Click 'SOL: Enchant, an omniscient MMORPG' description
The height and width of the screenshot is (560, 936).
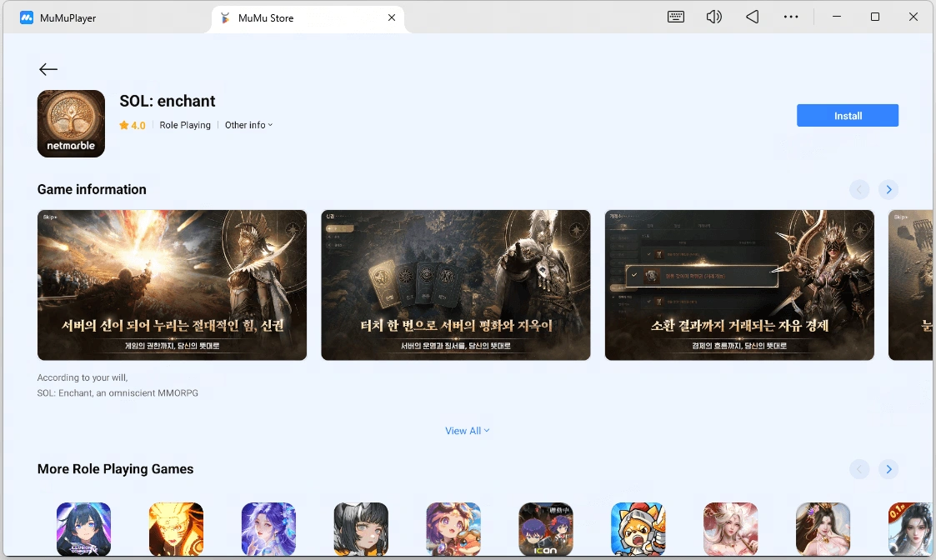[118, 392]
